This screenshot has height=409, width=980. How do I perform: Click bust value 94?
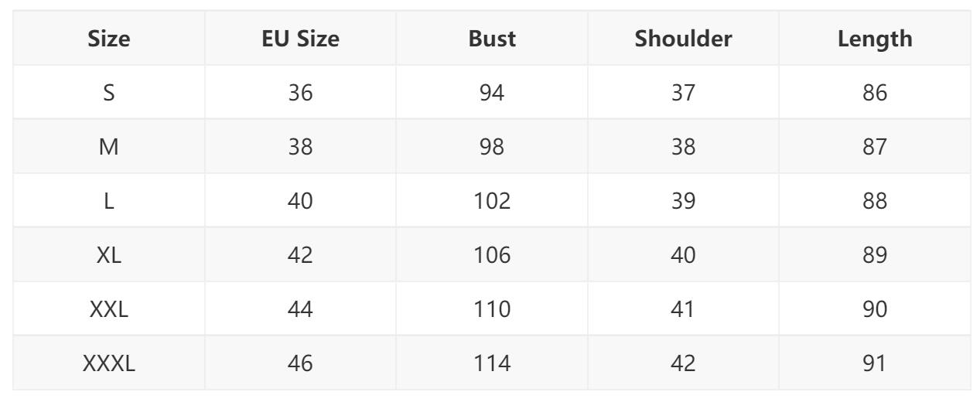click(x=492, y=93)
